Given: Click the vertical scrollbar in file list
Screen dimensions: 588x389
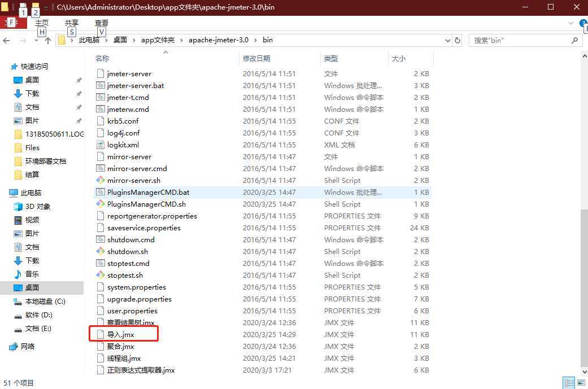Looking at the screenshot, I should pos(583,282).
